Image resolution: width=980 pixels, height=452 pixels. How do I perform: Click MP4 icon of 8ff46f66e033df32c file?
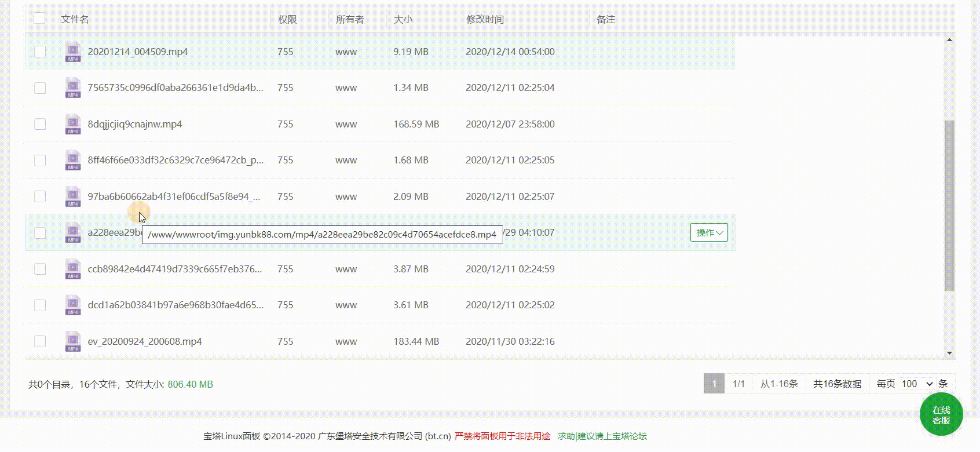[x=73, y=161]
